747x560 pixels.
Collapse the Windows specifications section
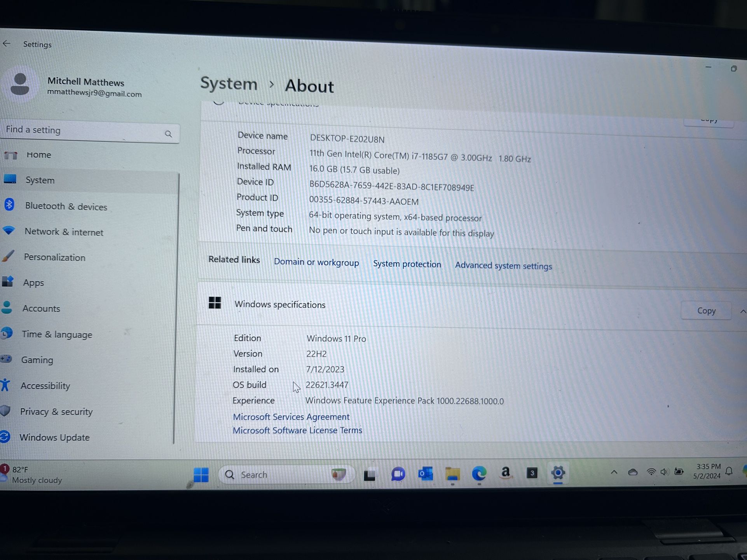pyautogui.click(x=743, y=311)
